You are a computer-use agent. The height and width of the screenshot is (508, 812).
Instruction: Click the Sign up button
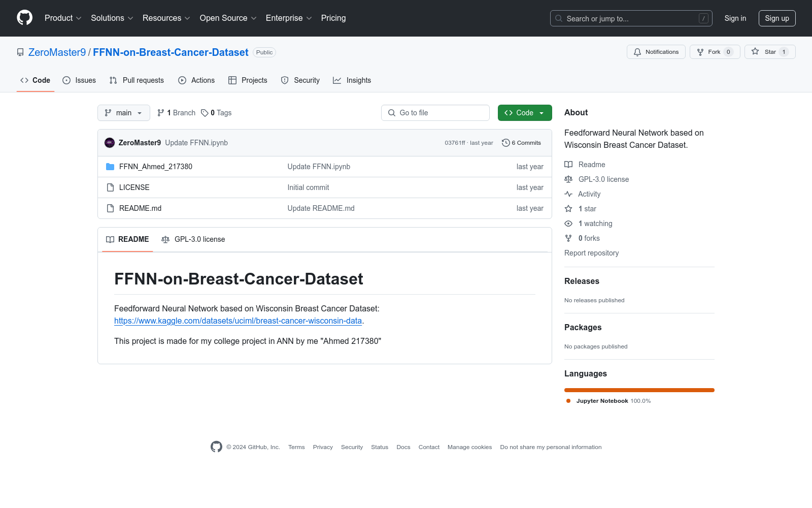coord(777,18)
